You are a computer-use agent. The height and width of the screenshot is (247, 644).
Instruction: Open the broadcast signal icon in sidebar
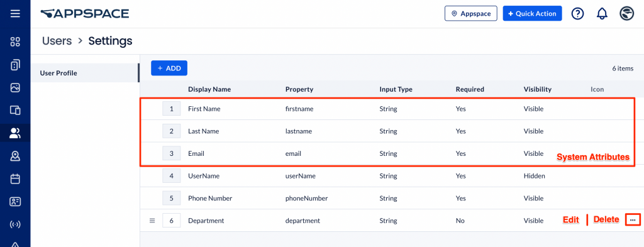coord(15,224)
